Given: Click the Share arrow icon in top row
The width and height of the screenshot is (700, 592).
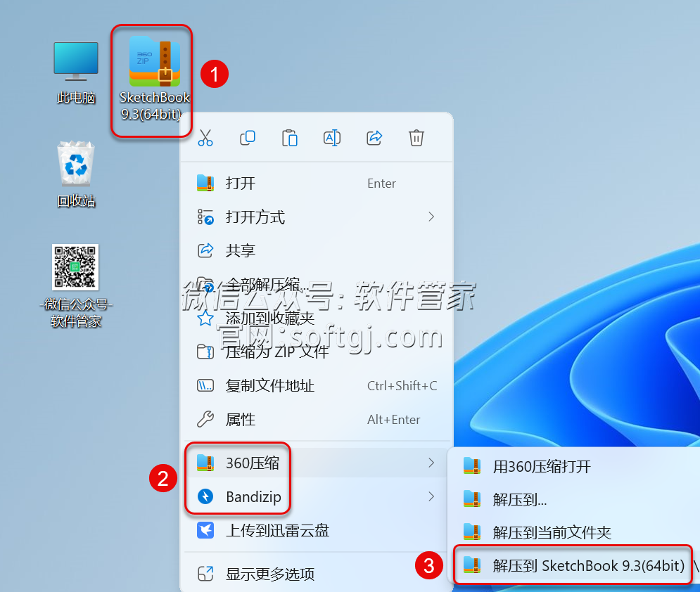Looking at the screenshot, I should [x=374, y=138].
